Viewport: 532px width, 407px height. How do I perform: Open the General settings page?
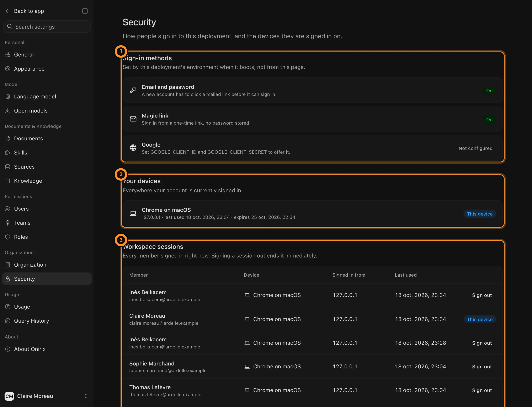pyautogui.click(x=47, y=54)
